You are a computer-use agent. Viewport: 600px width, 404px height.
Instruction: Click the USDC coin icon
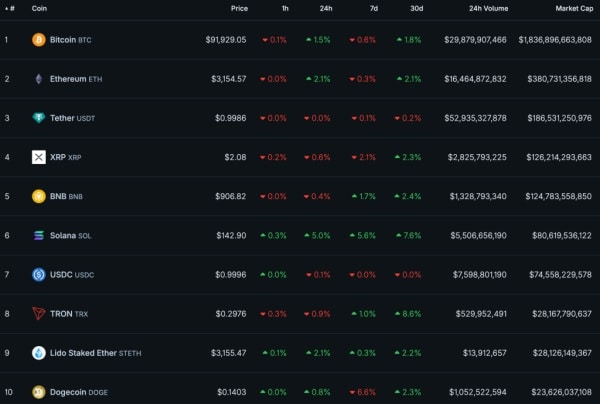(x=39, y=274)
